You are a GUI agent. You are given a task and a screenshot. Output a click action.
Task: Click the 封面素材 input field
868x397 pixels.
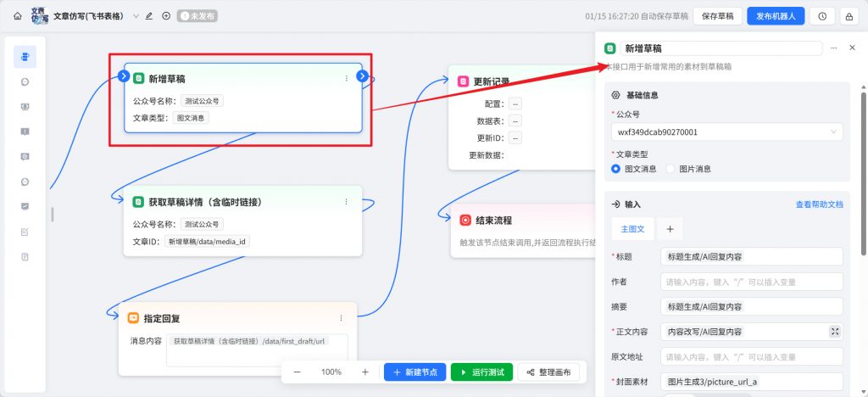[x=751, y=382]
